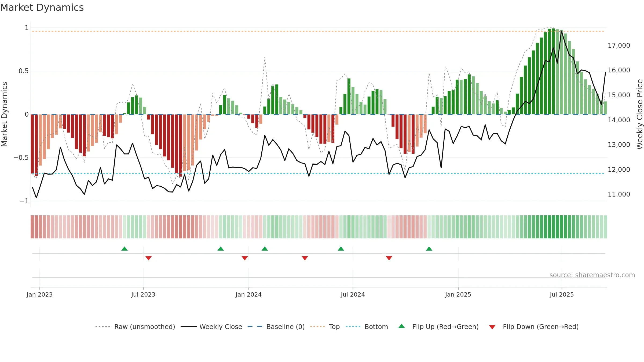Click the last red flip-down marker after Jul 2024
This screenshot has height=362, width=644.
389,258
